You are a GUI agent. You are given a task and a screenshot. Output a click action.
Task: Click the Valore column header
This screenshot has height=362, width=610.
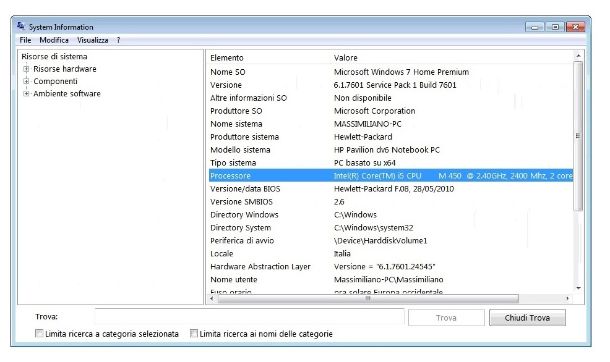[x=345, y=58]
